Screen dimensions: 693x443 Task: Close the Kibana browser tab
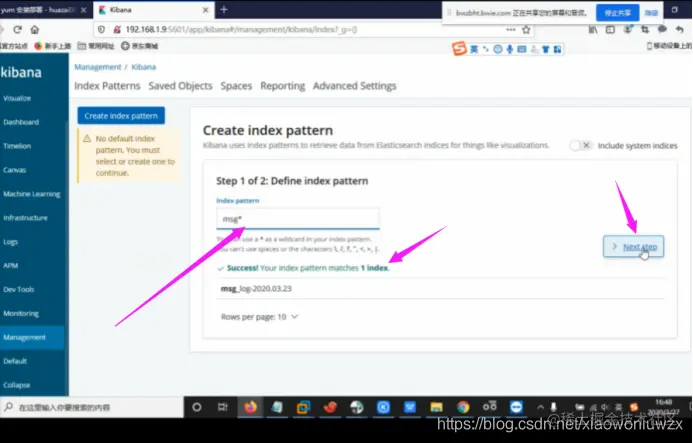click(x=206, y=10)
